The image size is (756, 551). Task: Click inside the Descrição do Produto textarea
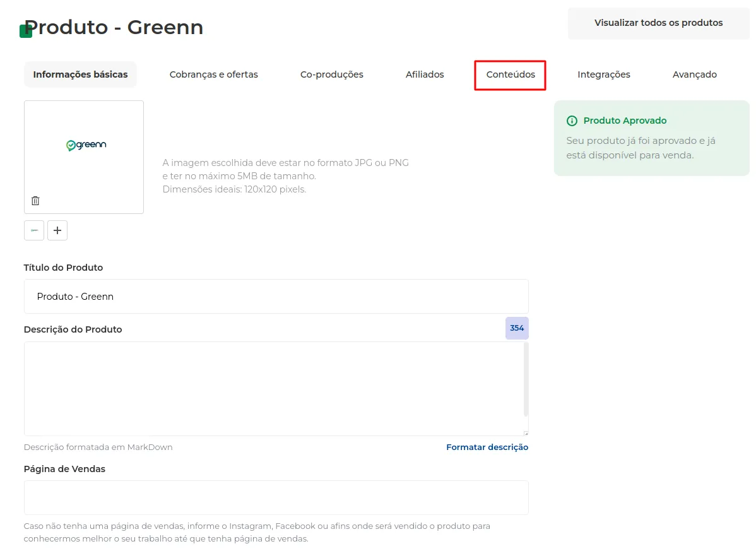(273, 389)
